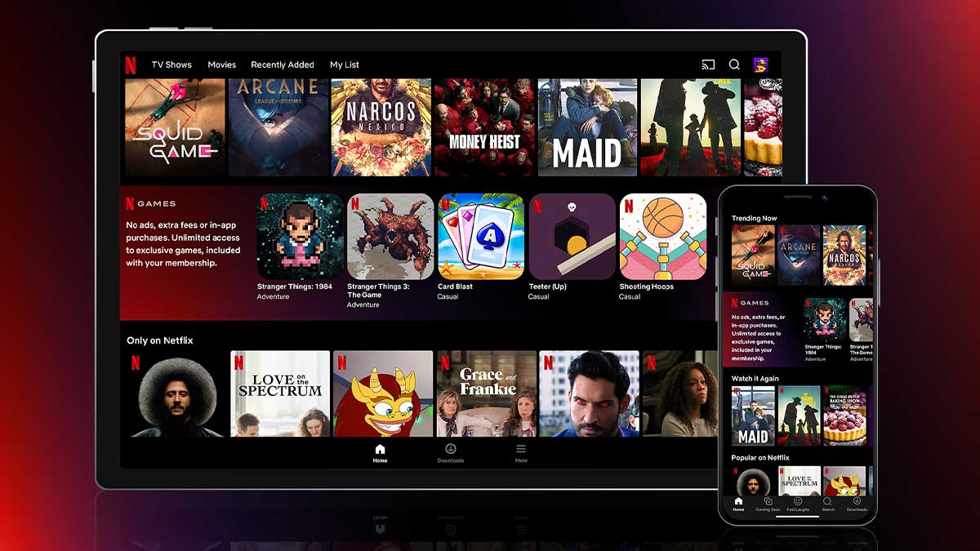980x551 pixels.
Task: Open the profile avatar on the tablet
Action: (760, 64)
